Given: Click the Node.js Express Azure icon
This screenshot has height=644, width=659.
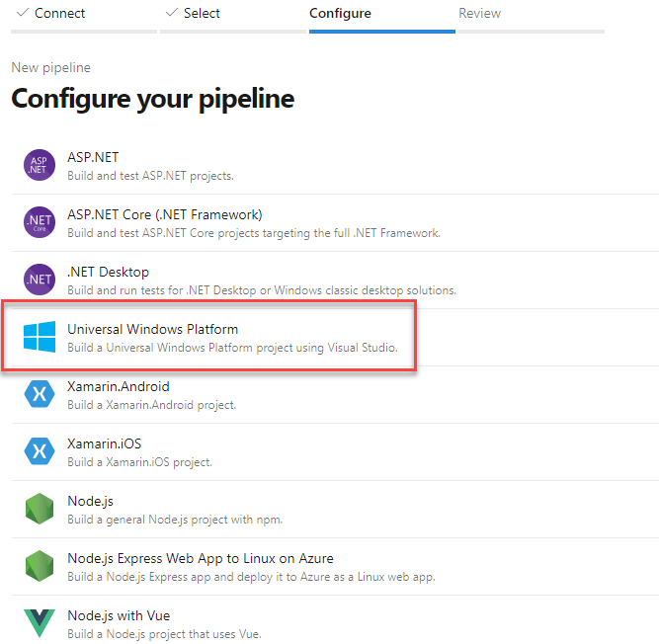Looking at the screenshot, I should point(40,566).
